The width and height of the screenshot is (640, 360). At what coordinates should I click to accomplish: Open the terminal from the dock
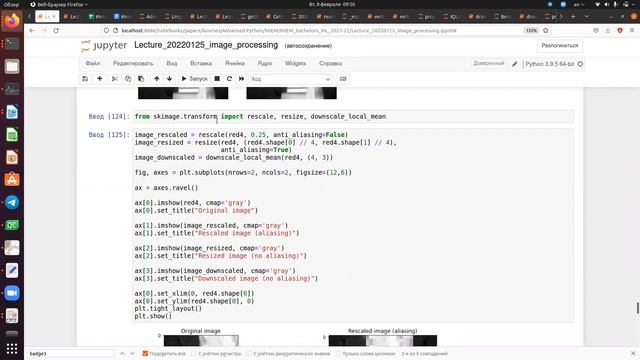[12, 43]
